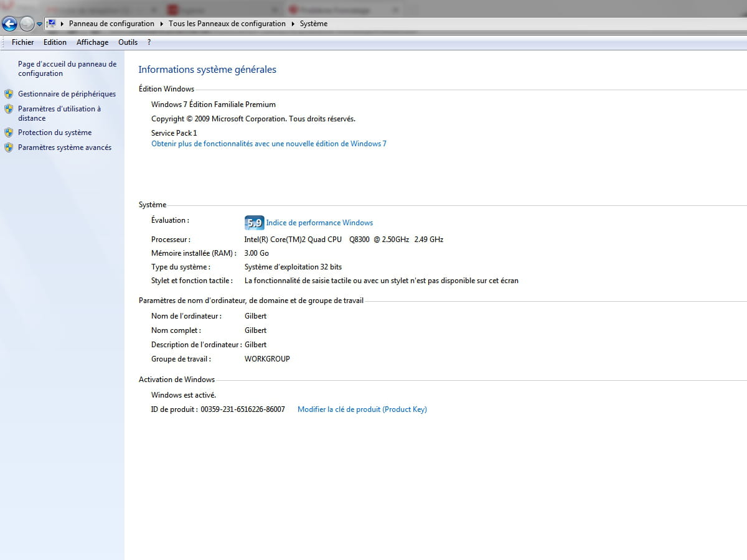Click the Copyright 2009 Microsoft Corporation line
Screen dimensions: 747x560
(x=253, y=119)
